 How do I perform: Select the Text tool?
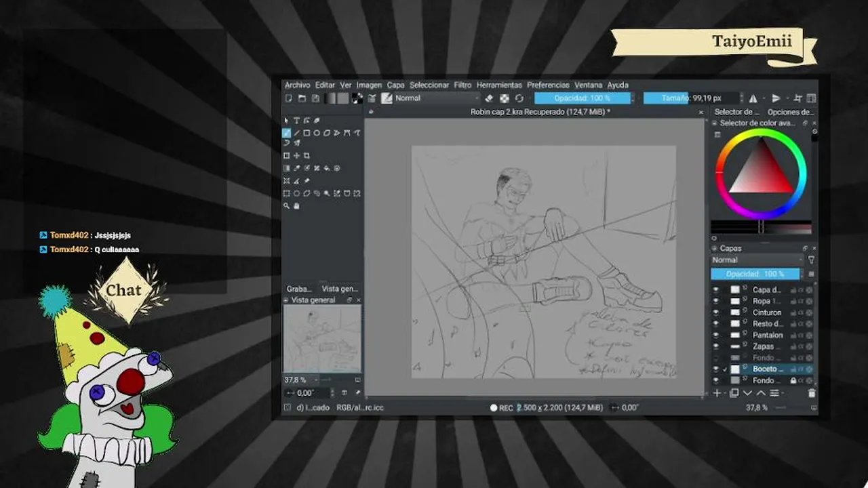tap(296, 121)
